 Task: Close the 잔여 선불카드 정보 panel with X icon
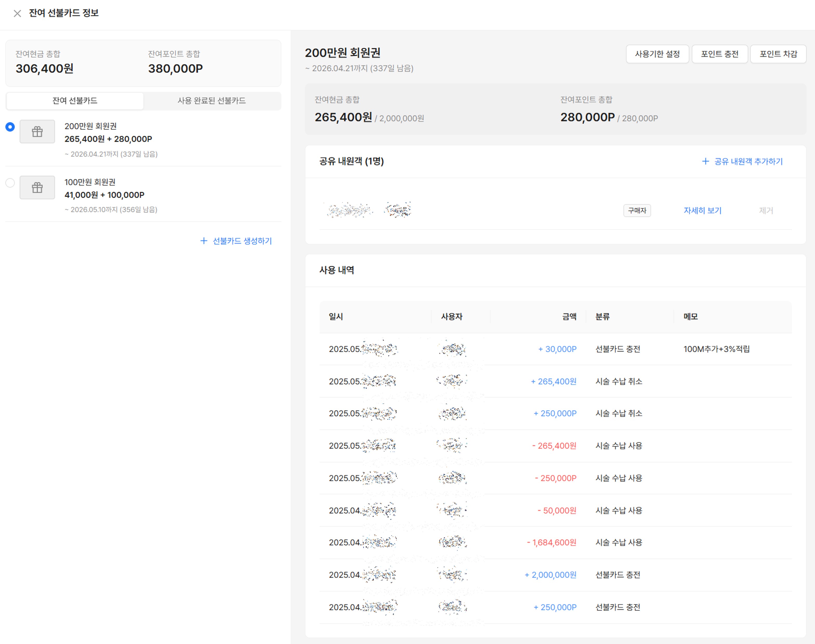coord(17,14)
